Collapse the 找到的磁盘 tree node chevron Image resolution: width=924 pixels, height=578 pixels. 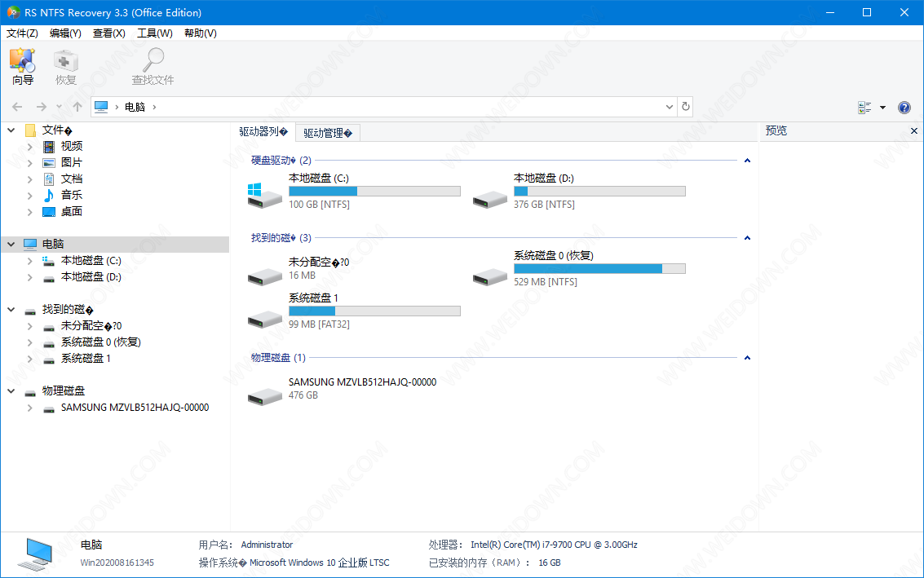coord(11,309)
